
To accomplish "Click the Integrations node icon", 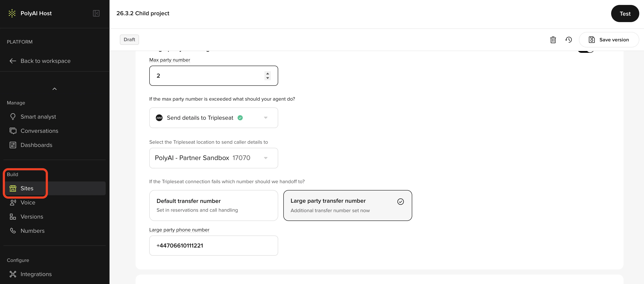I will click(13, 274).
